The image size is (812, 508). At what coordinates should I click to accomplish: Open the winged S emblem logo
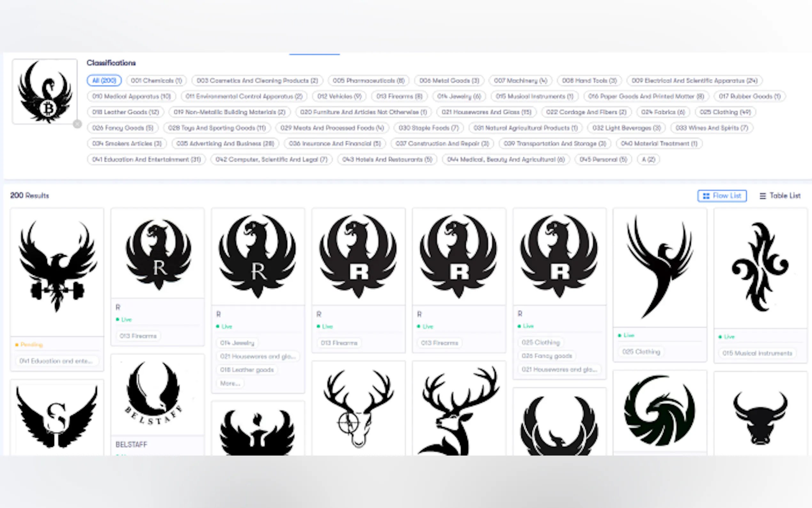[x=57, y=417]
